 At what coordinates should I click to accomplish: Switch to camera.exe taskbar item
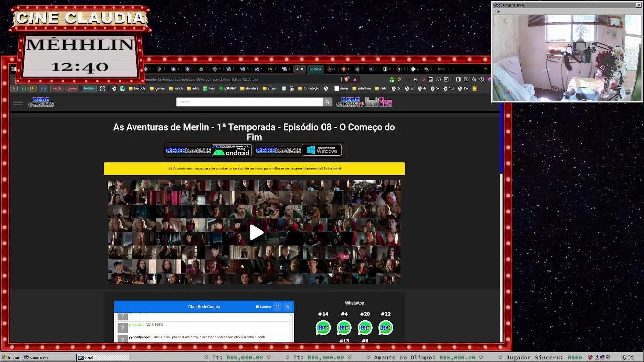(x=48, y=357)
